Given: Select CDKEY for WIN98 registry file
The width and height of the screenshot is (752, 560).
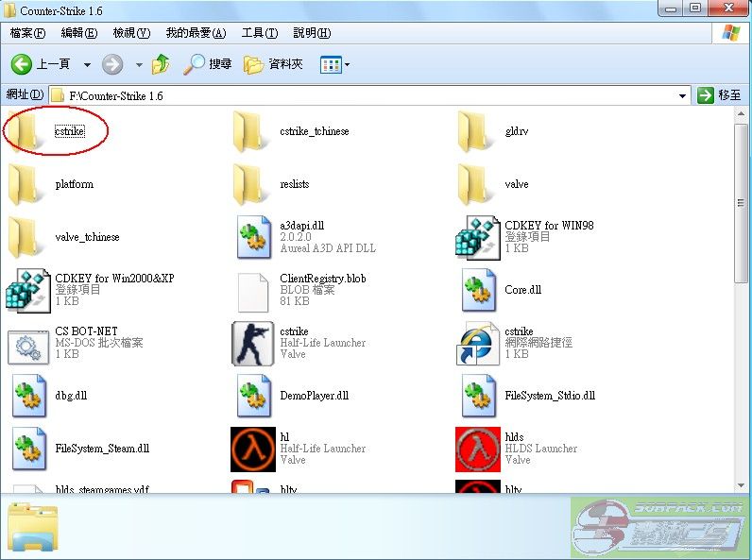Looking at the screenshot, I should click(x=477, y=237).
